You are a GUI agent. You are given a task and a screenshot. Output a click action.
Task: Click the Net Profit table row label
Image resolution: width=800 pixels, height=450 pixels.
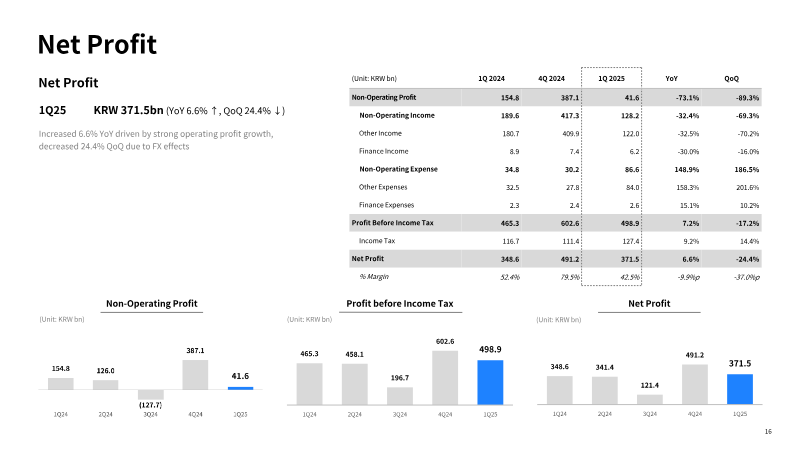pos(367,259)
